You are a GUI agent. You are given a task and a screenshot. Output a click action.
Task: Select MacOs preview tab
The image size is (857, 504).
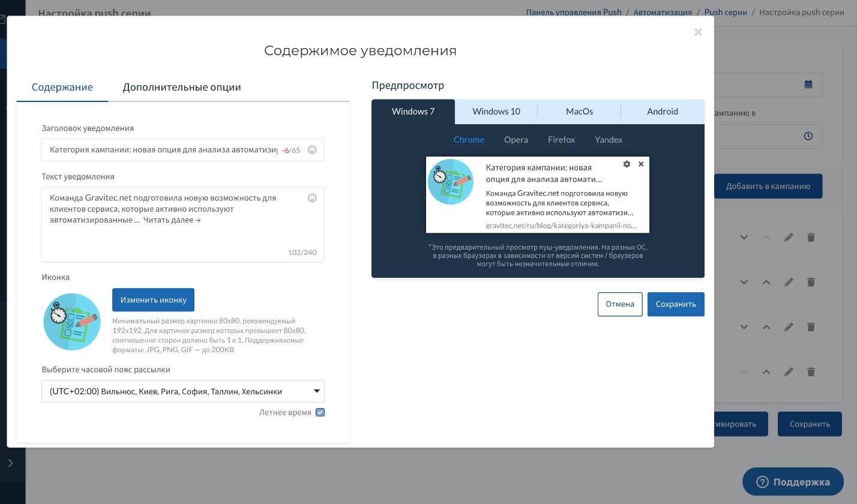(579, 112)
